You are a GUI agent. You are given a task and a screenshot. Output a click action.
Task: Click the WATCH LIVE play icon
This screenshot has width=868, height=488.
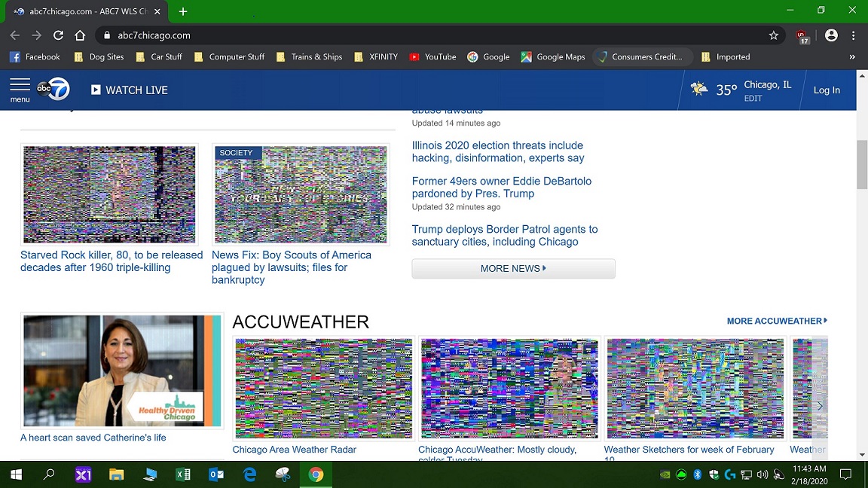[96, 90]
